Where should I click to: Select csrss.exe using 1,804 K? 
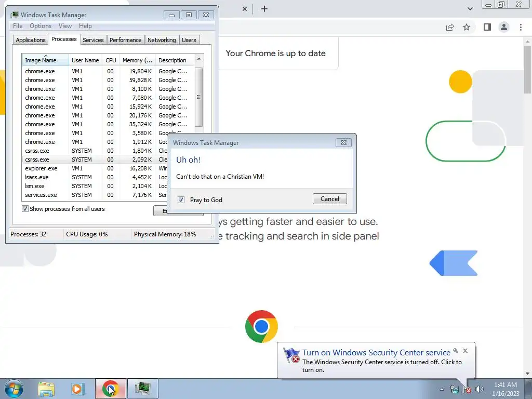[x=95, y=151]
